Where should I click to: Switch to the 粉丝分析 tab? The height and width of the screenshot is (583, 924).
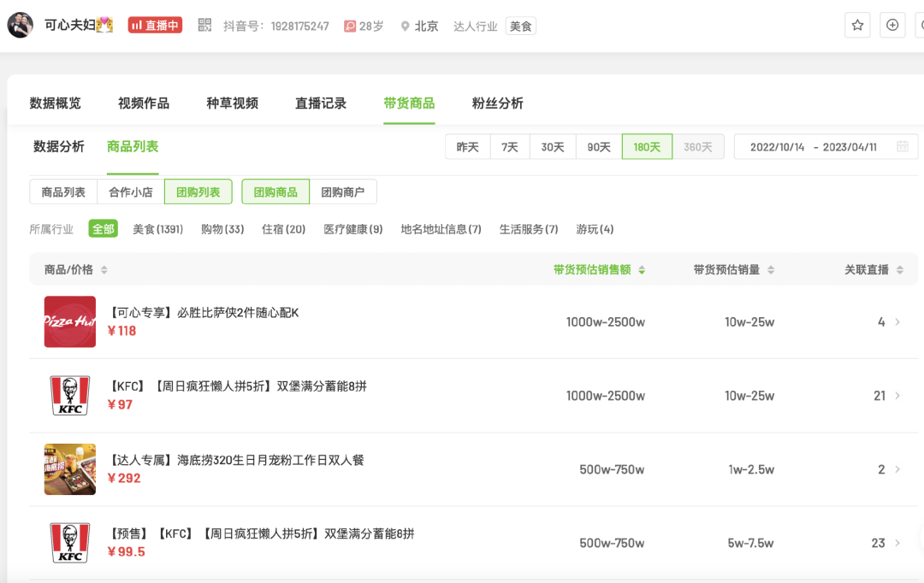point(497,103)
